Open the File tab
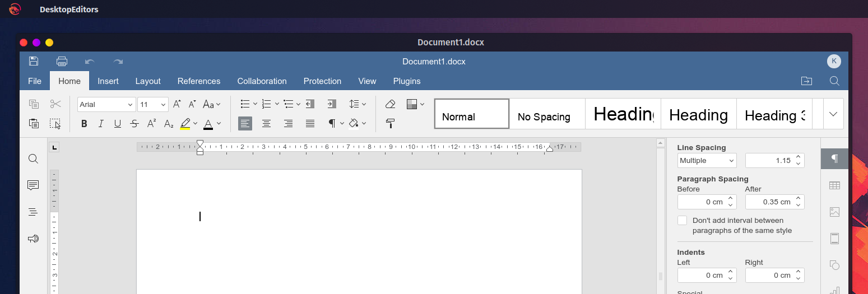 click(x=35, y=81)
